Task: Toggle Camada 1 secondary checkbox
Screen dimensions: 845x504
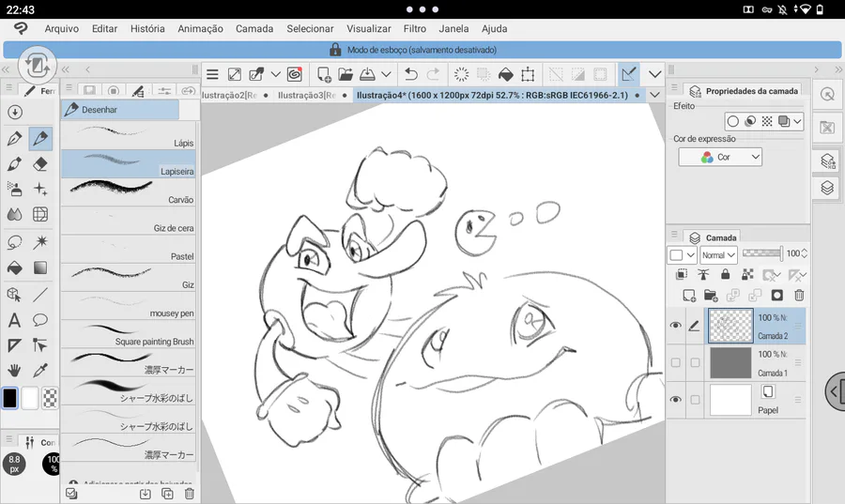Action: [x=695, y=362]
